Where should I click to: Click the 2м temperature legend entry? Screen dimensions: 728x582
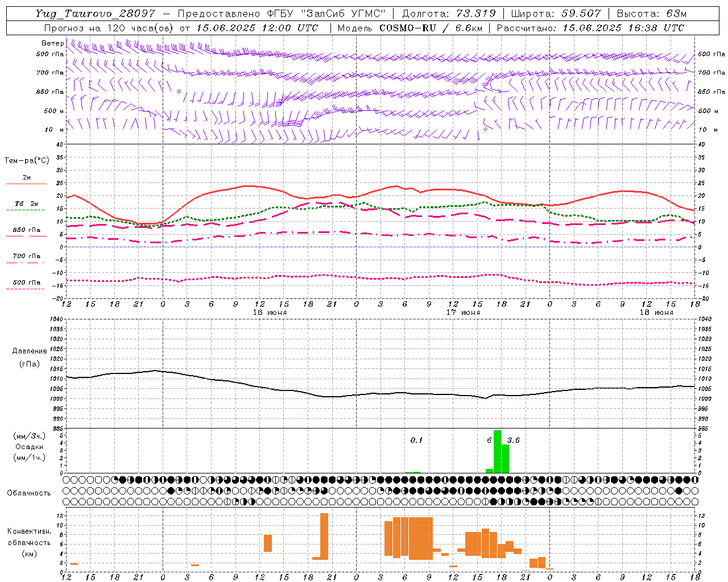27,178
